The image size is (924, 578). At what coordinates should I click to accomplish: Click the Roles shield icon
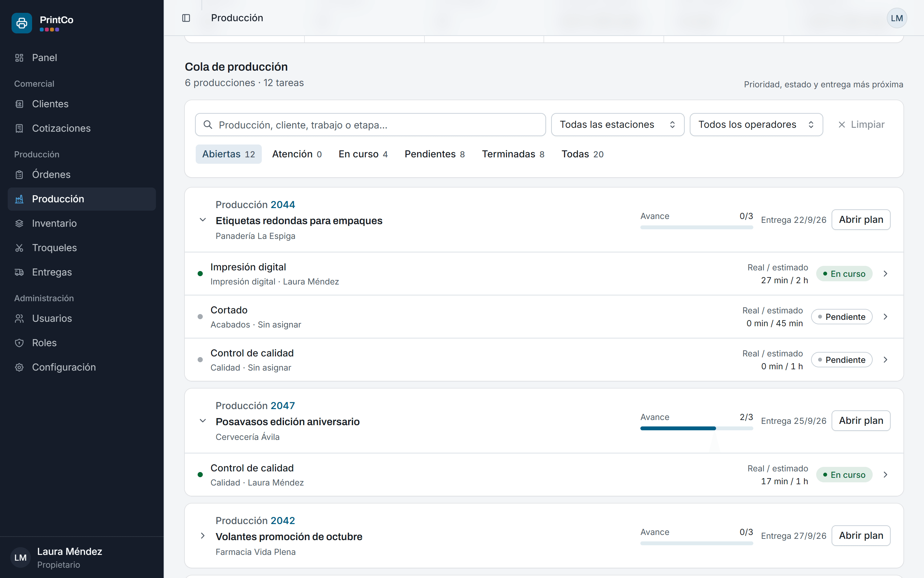pyautogui.click(x=19, y=343)
